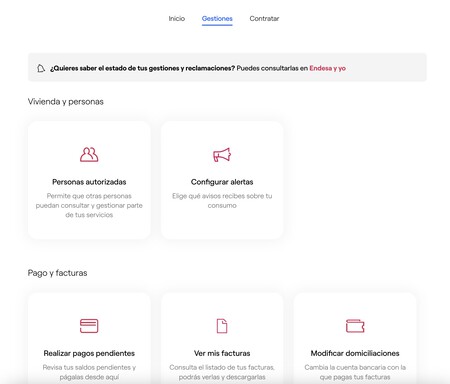450x384 pixels.
Task: Select the Gestiones tab
Action: point(217,19)
